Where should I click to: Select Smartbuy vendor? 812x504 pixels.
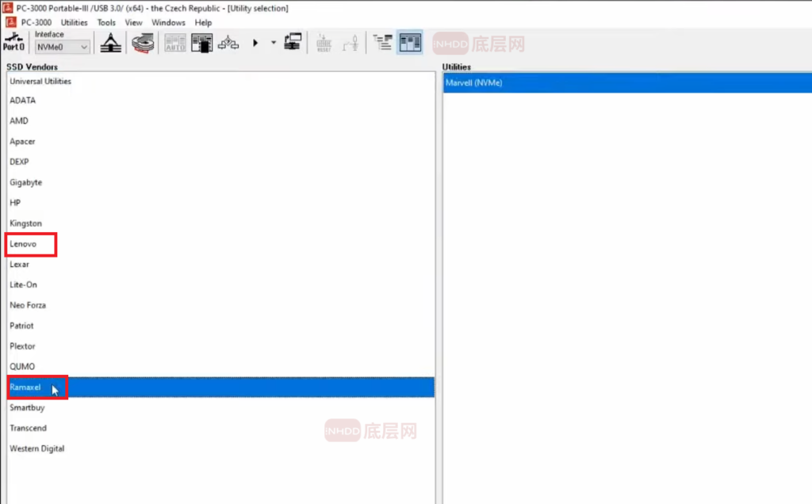[221, 408]
